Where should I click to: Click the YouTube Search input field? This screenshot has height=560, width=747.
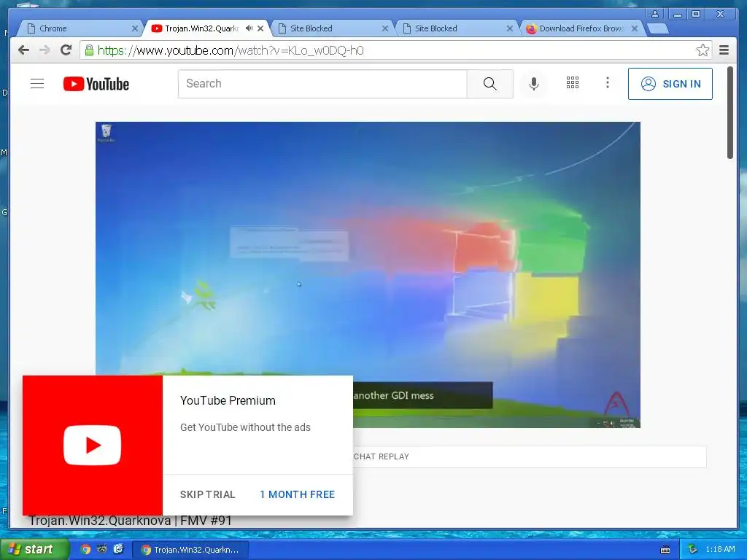322,84
